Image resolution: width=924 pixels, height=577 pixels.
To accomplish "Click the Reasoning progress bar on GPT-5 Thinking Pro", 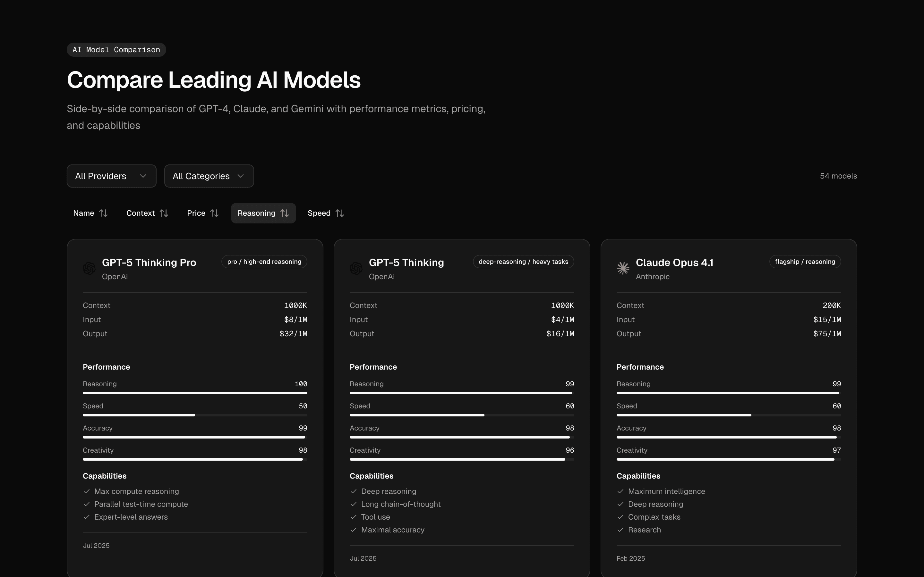I will tap(194, 393).
